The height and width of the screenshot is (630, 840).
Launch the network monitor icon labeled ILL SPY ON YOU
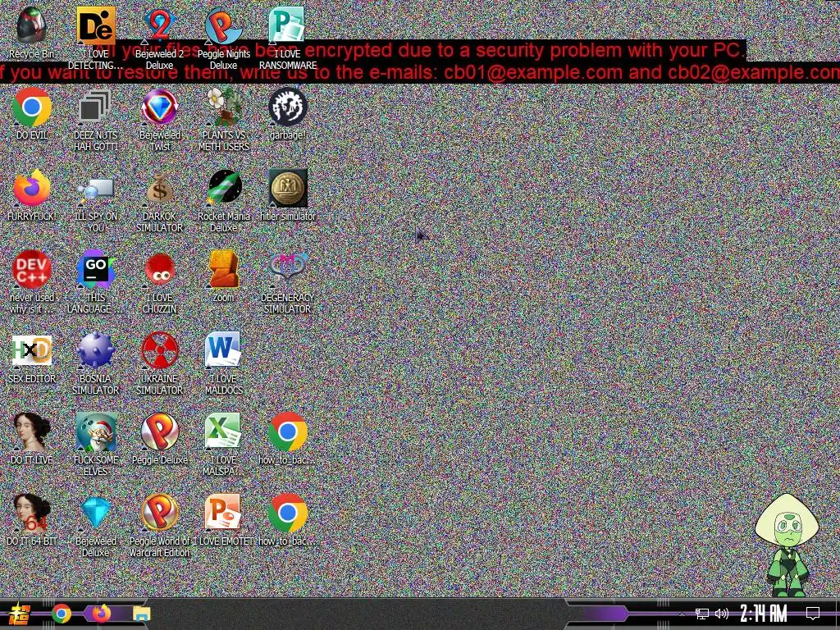(x=96, y=189)
